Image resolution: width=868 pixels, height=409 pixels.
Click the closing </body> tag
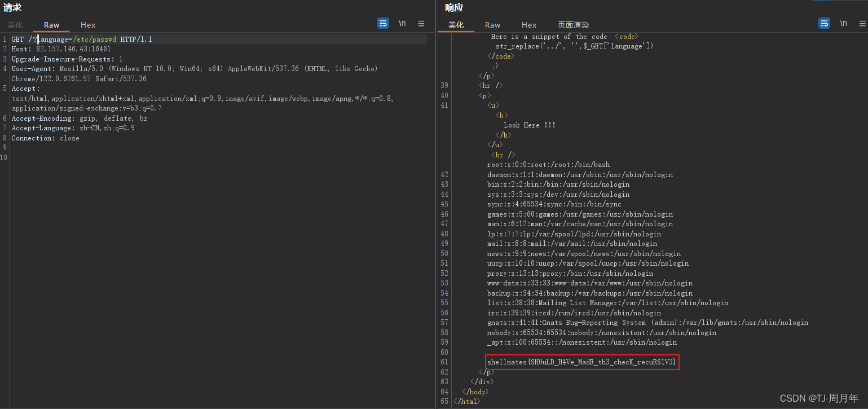(x=476, y=392)
